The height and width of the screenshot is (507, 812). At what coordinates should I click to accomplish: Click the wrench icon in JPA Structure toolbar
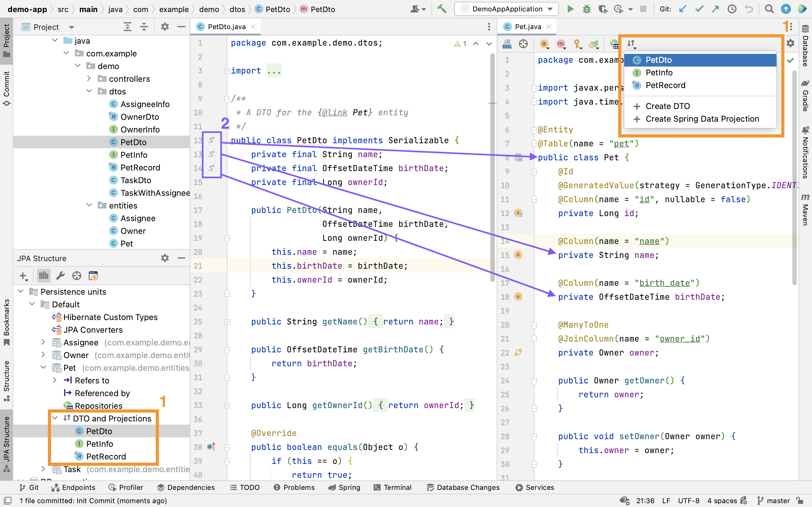(60, 276)
